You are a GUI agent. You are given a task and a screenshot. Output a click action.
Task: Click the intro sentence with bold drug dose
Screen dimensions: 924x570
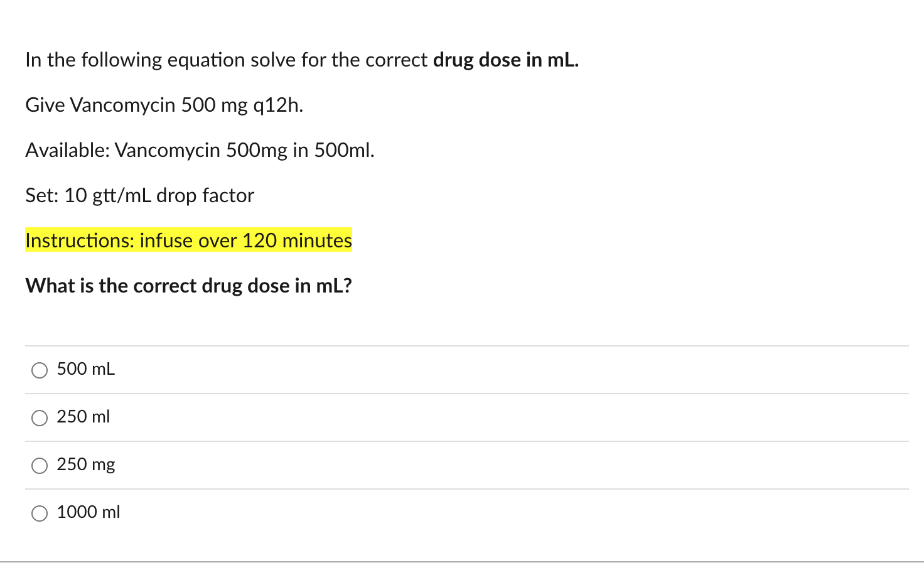[302, 60]
